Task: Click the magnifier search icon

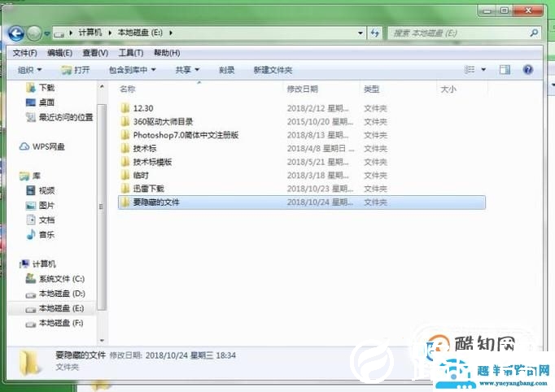Action: (x=534, y=33)
